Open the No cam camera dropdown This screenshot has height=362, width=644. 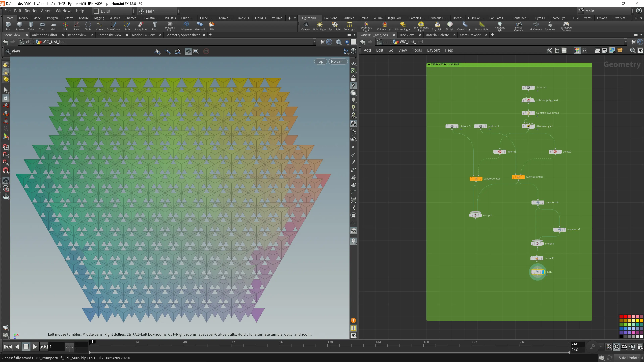[x=338, y=62]
